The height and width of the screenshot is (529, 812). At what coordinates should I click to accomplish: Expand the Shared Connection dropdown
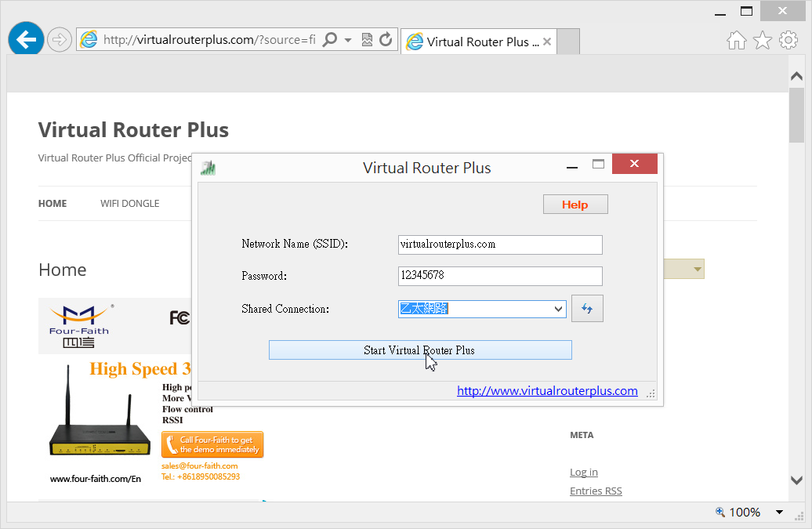click(558, 309)
